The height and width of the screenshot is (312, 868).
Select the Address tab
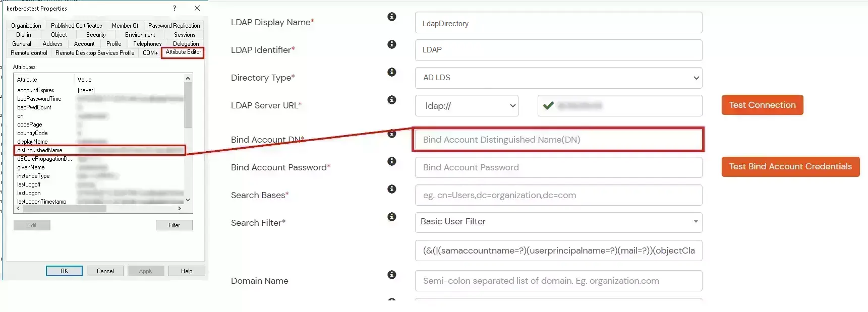(x=52, y=44)
